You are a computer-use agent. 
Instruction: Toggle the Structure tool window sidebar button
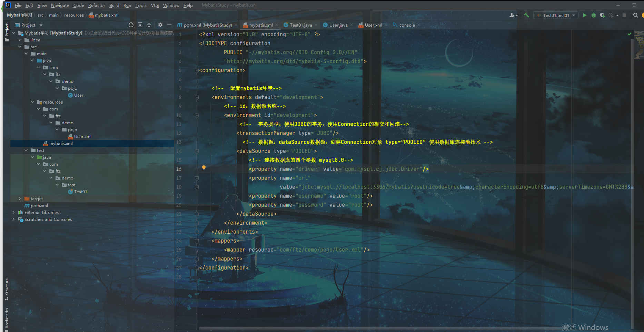(7, 289)
